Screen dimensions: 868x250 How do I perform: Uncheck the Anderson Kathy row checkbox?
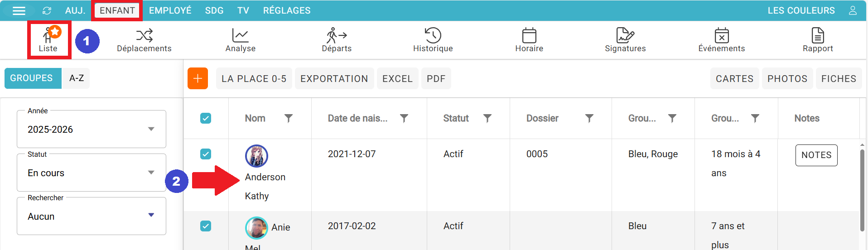(206, 154)
